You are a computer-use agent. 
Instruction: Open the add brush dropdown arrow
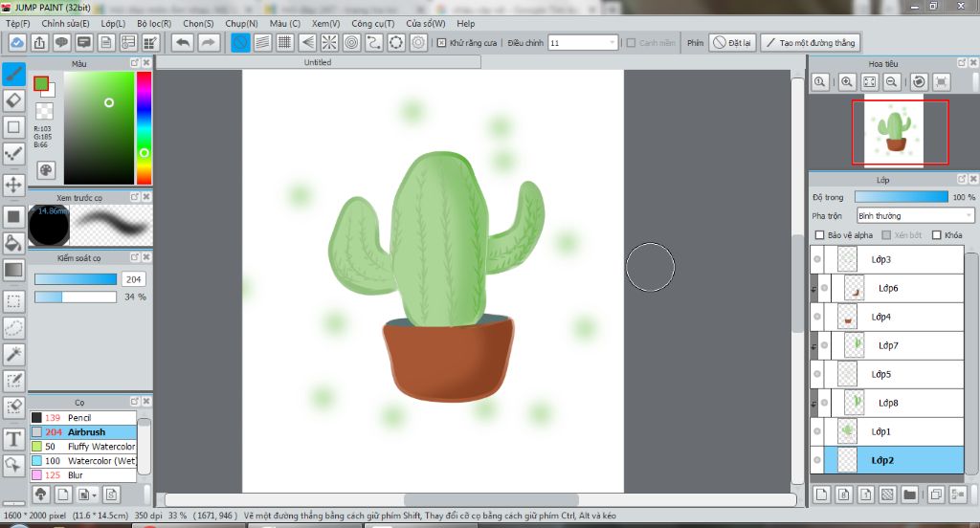[x=93, y=495]
